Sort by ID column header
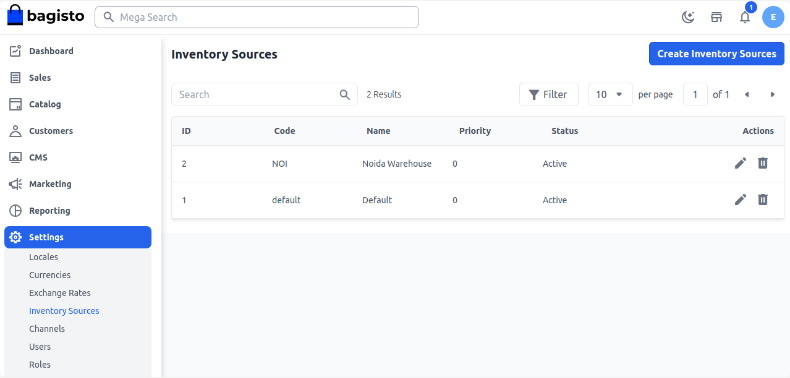 186,131
